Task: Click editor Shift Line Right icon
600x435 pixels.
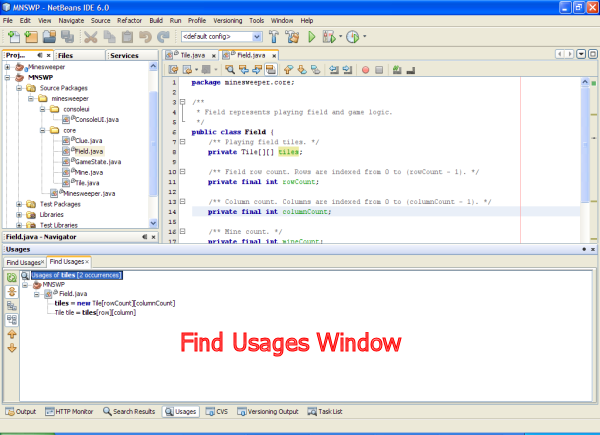Action: tap(347, 70)
